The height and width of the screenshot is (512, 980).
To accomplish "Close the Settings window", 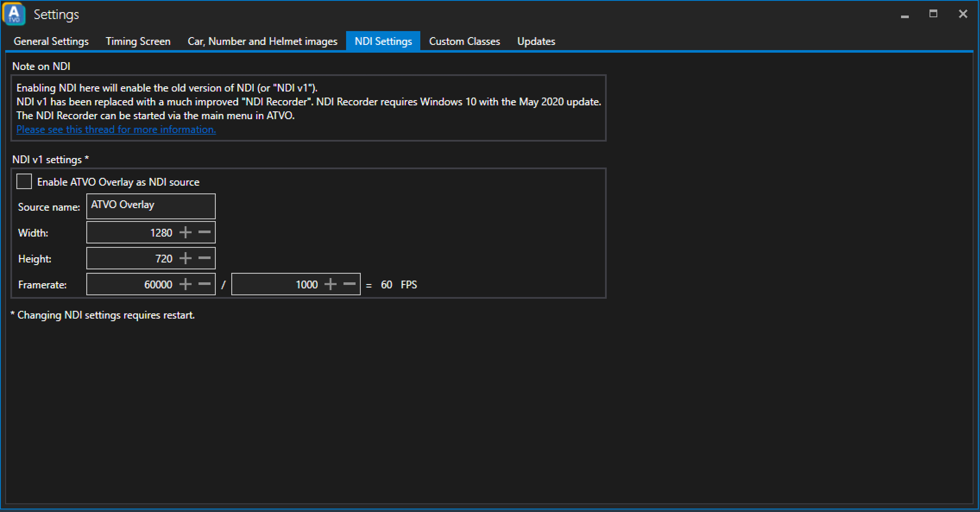I will point(963,14).
